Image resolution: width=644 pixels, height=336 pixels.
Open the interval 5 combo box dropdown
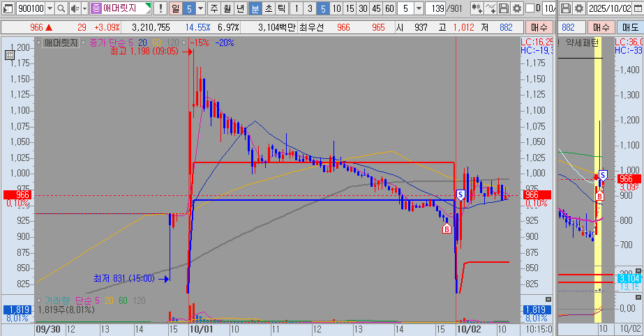[x=419, y=8]
